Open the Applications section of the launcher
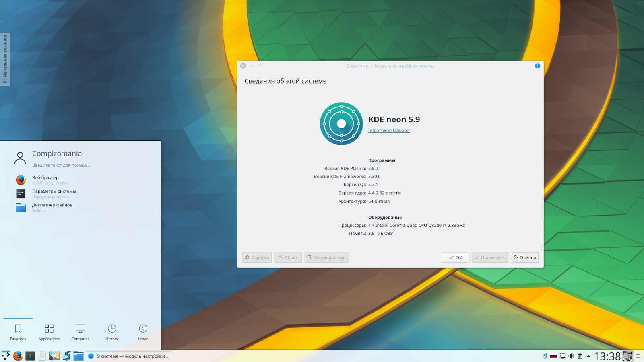 click(49, 332)
